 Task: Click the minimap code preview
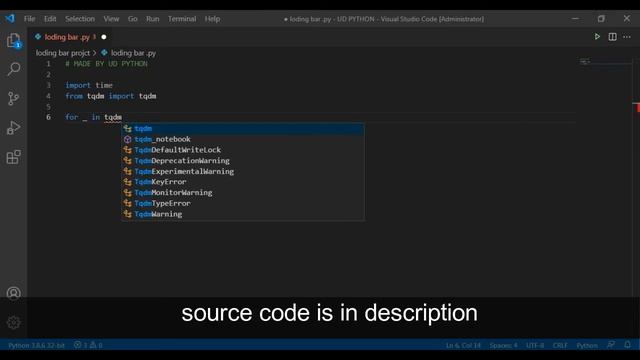pos(585,62)
